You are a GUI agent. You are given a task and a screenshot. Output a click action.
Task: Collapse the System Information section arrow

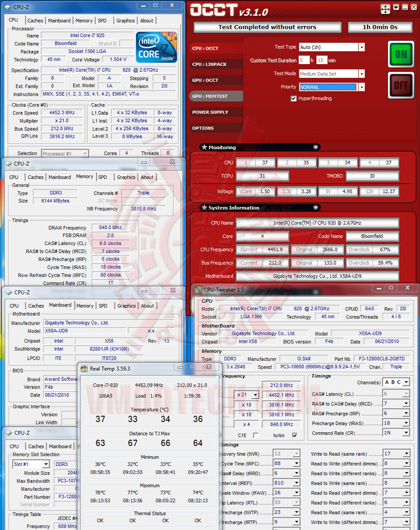[x=316, y=208]
